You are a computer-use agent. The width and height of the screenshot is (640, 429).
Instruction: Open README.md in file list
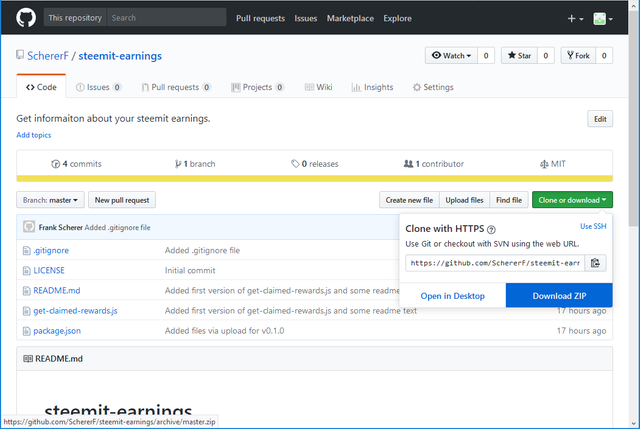tap(57, 291)
